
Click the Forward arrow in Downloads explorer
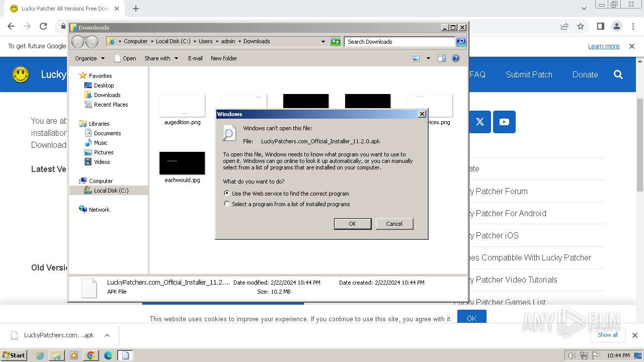coord(92,42)
